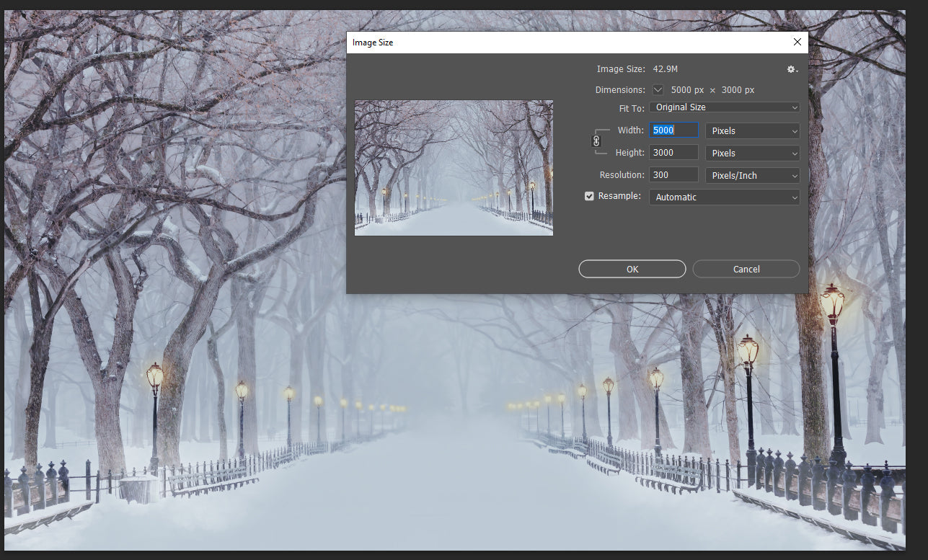
Task: Click the Resolution input field showing 300
Action: coord(673,175)
